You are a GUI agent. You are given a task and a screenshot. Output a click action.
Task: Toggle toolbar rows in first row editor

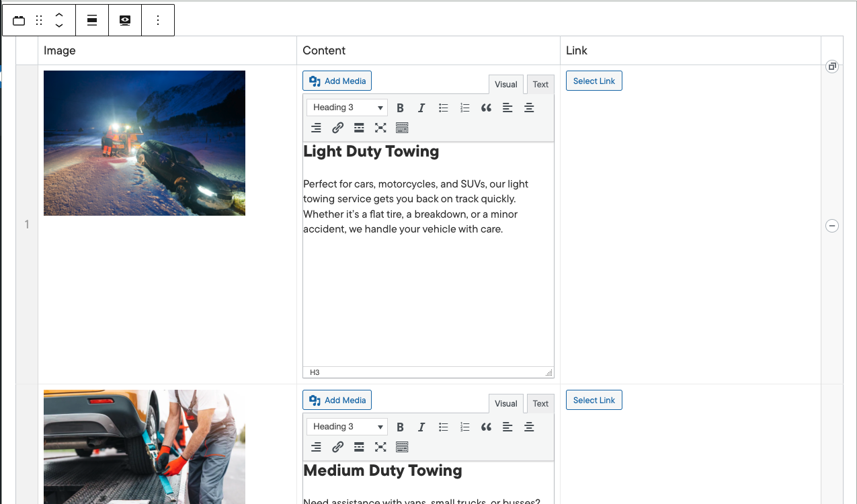pyautogui.click(x=402, y=128)
